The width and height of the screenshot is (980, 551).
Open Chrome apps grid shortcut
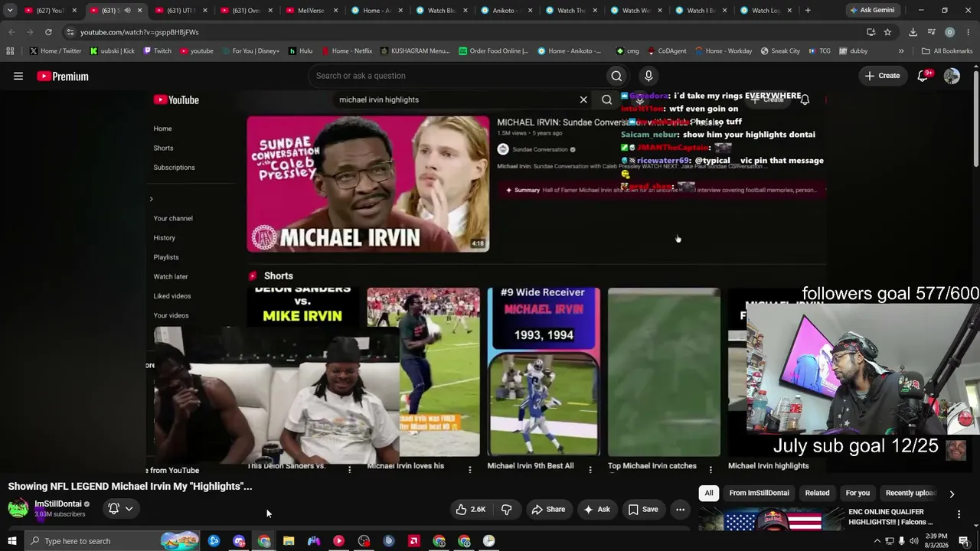10,51
